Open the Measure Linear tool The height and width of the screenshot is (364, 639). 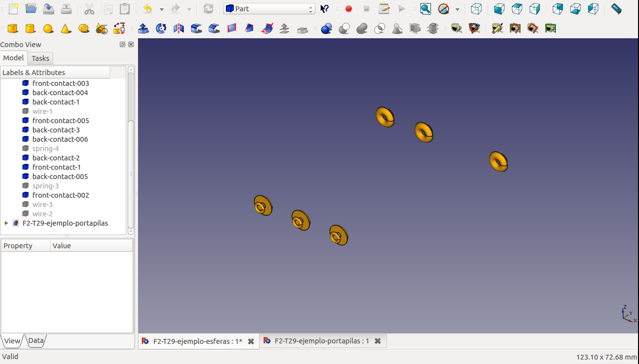coord(457,28)
